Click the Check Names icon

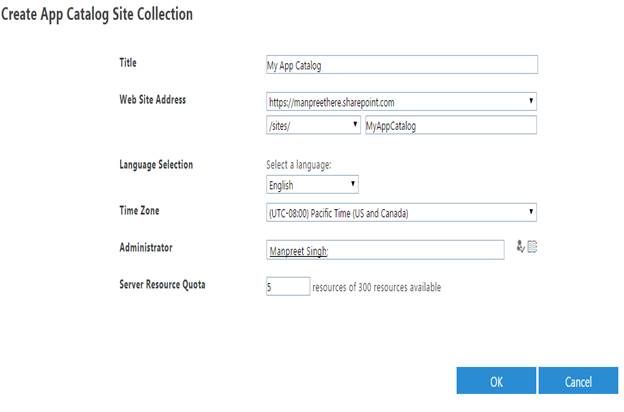[520, 247]
